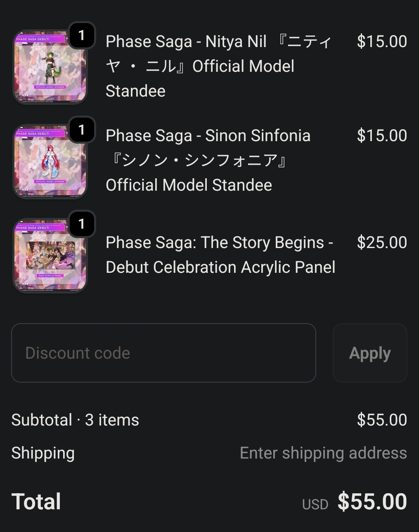Screen dimensions: 419x532
Task: Click the $55.00 subtotal amount
Action: tap(382, 420)
